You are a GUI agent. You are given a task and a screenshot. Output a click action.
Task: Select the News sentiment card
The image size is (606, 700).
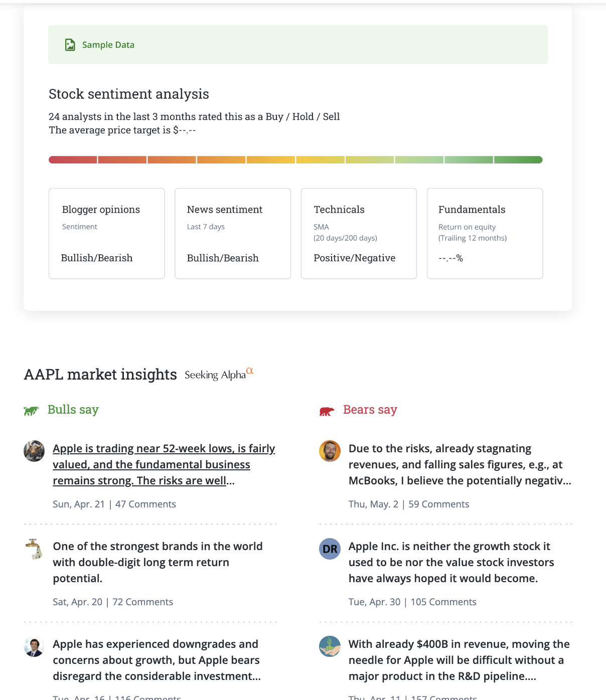[233, 234]
